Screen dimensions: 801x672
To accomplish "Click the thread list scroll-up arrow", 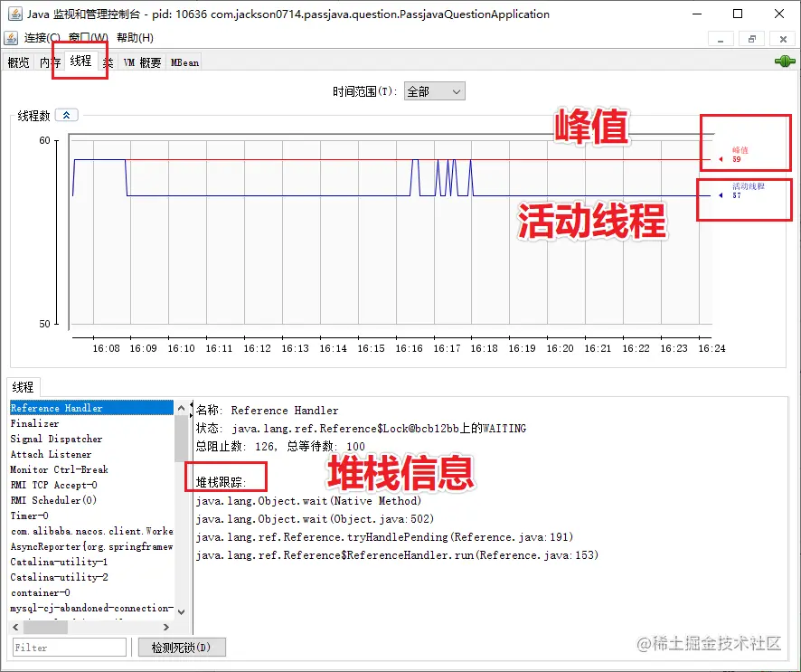I will click(182, 408).
